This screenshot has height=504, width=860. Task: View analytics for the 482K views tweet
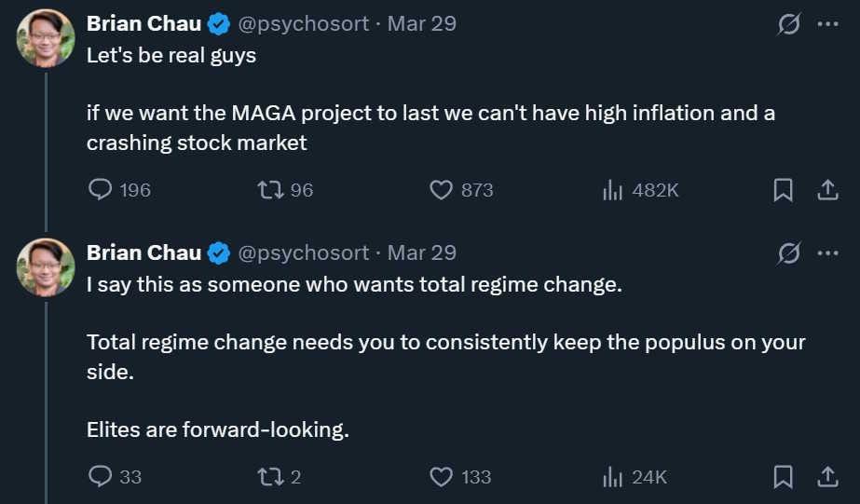click(612, 190)
